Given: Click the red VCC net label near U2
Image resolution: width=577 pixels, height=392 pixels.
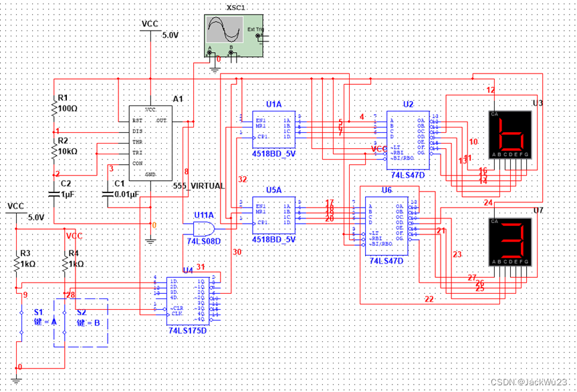Looking at the screenshot, I should (x=378, y=149).
